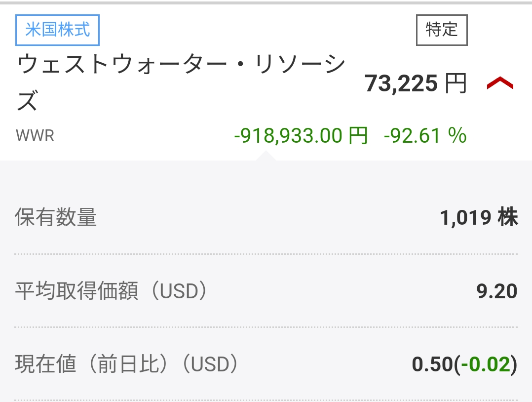Tap the 1,019 株 holding quantity
Viewport: 532px width, 402px height.
pyautogui.click(x=479, y=218)
